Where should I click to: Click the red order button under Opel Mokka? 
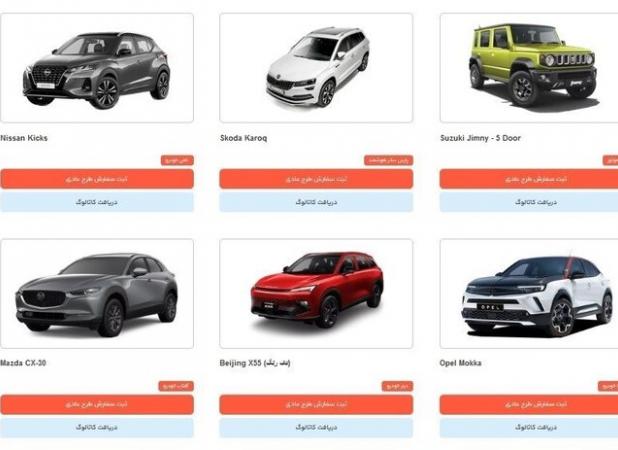click(529, 404)
